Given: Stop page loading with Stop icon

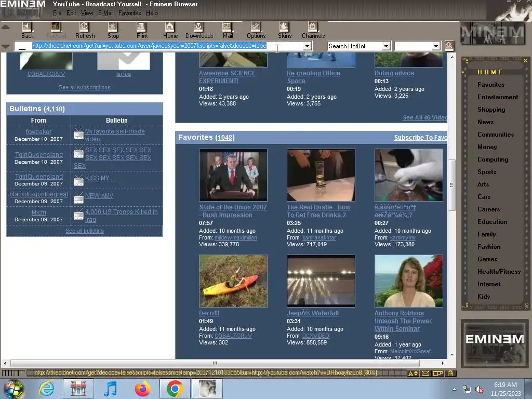Looking at the screenshot, I should [113, 26].
